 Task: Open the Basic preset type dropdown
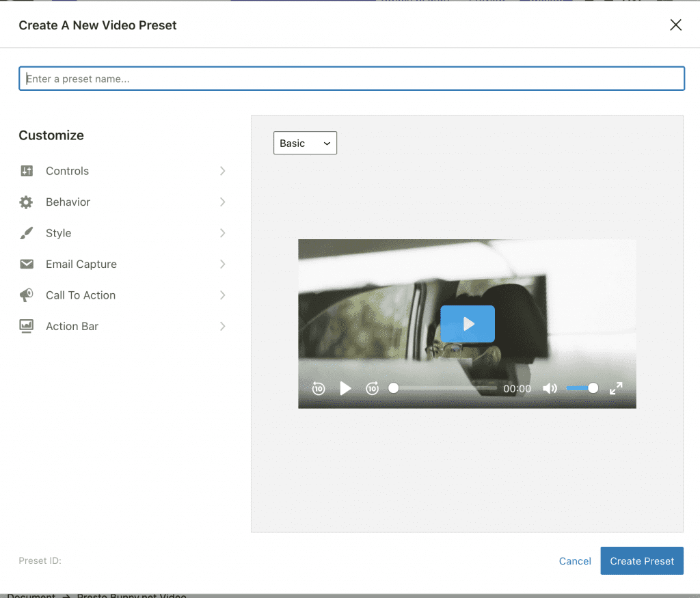pos(305,143)
